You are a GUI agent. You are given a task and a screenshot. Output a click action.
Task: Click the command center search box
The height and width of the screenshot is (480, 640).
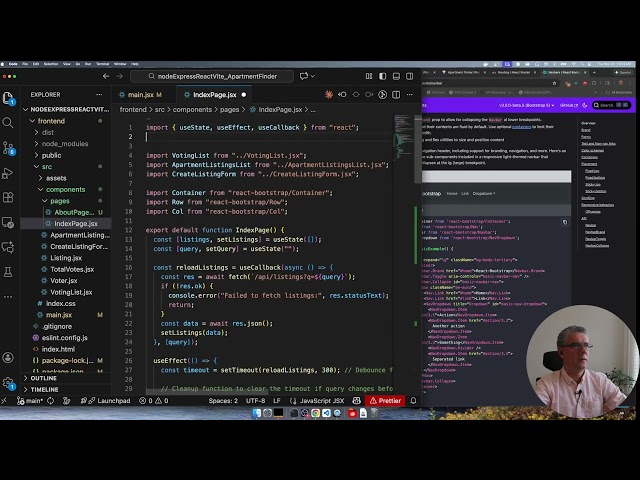pos(212,76)
